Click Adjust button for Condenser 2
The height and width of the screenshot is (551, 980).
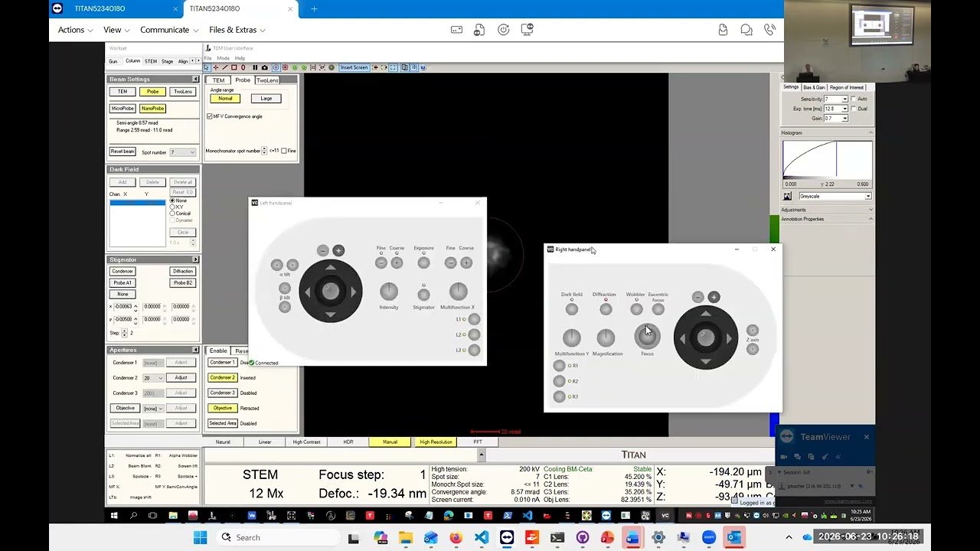[x=181, y=378]
